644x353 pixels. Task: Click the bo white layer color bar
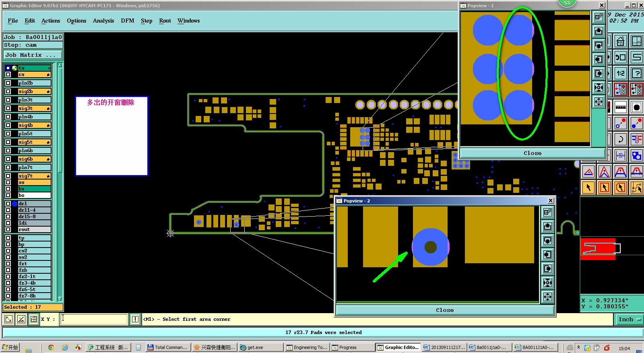pyautogui.click(x=34, y=195)
